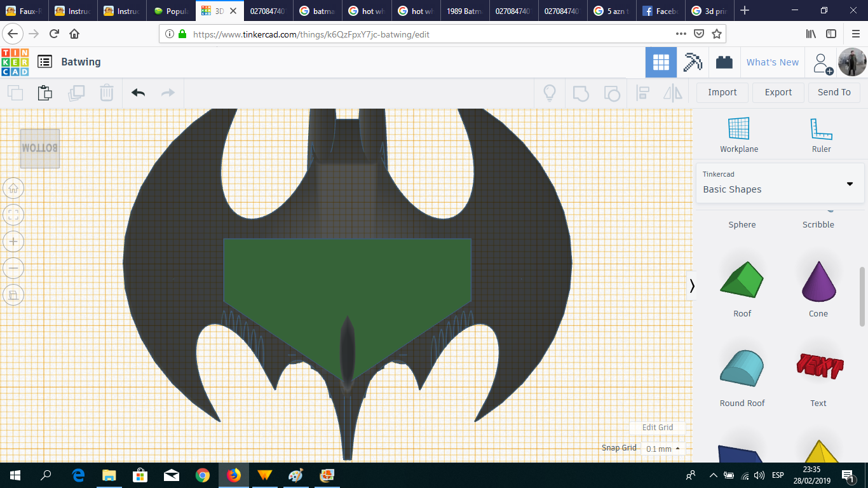Switch to the 3d prin Google tab
This screenshot has height=488, width=868.
click(710, 11)
